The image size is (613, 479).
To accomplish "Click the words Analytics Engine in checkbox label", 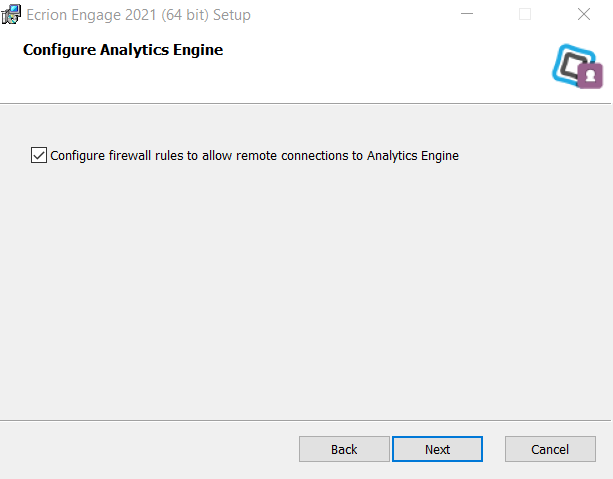I will pos(412,156).
